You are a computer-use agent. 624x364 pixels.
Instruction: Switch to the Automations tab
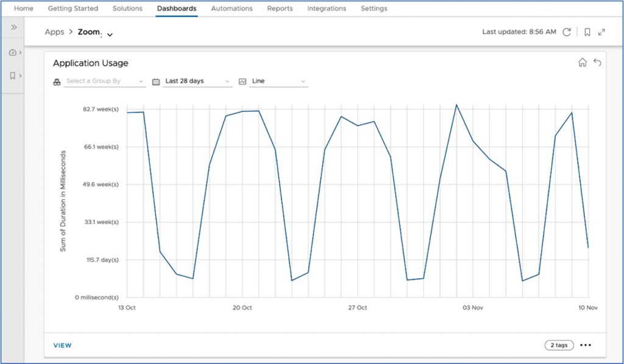point(232,9)
